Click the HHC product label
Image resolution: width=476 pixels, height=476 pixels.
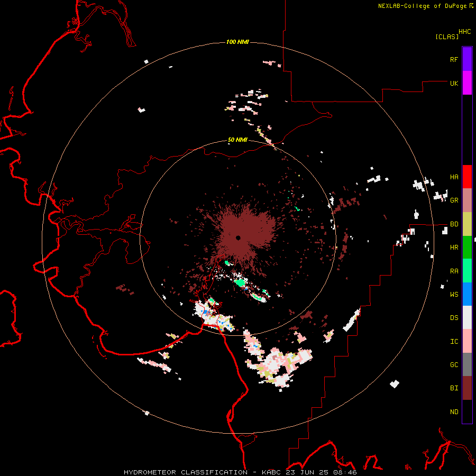click(x=464, y=32)
